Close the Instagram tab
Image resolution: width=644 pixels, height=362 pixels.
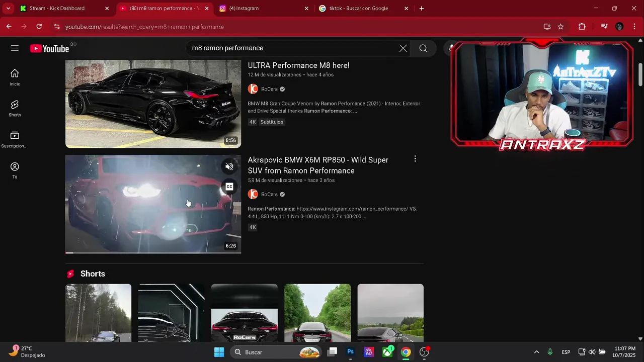pos(306,9)
